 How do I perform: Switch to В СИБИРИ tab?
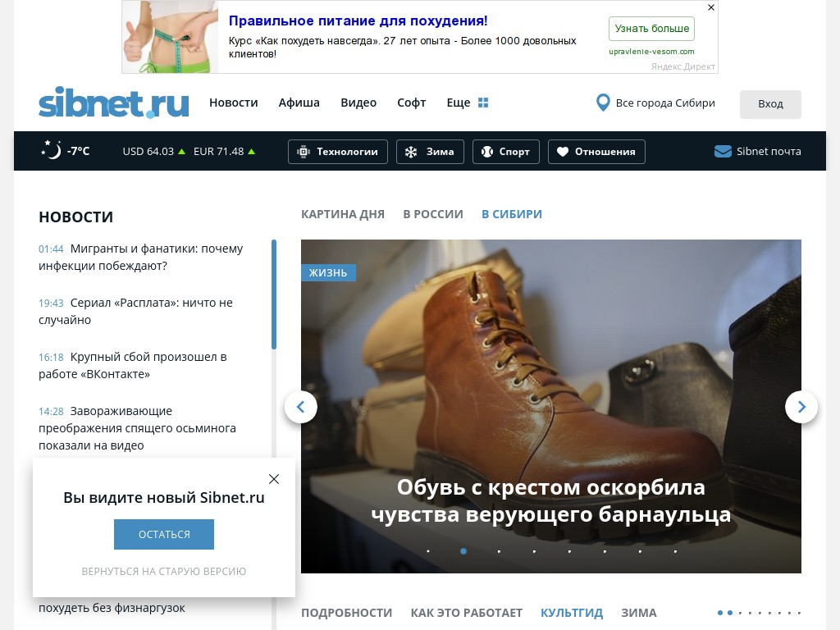pyautogui.click(x=512, y=214)
